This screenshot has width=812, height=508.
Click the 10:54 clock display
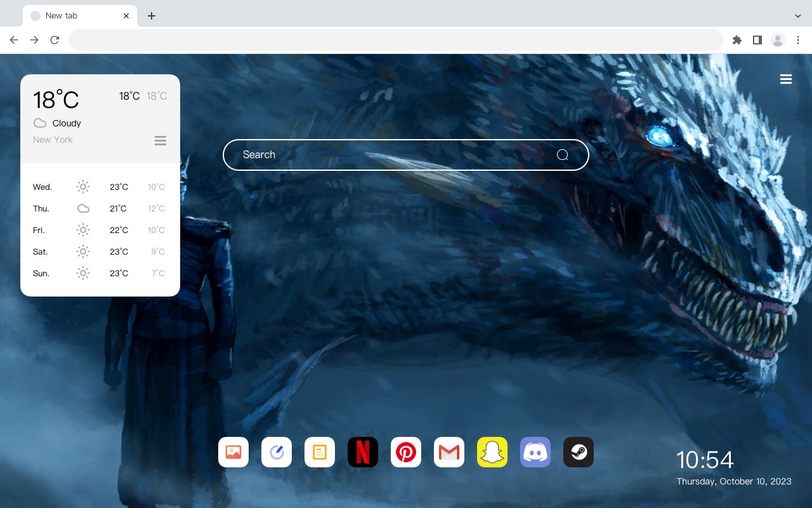pos(705,460)
